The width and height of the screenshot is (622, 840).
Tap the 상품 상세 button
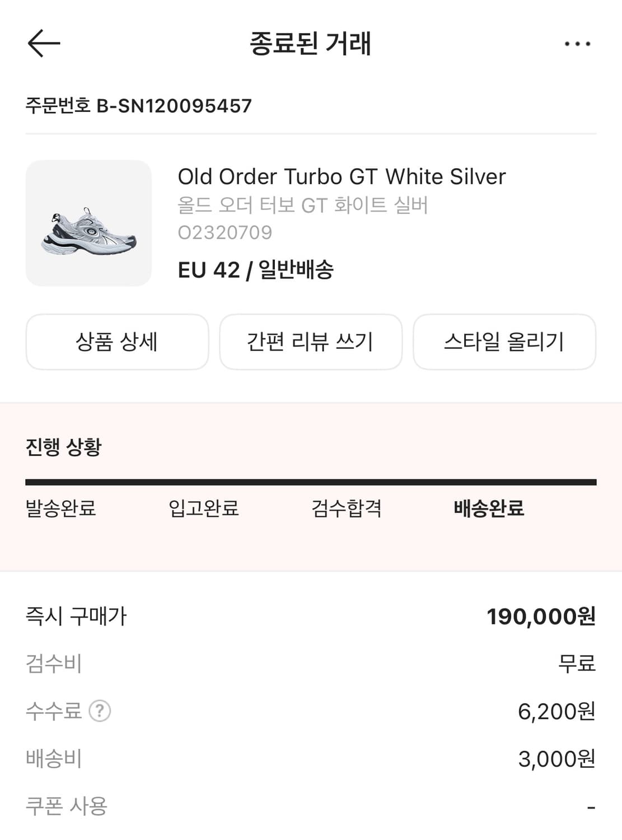pyautogui.click(x=117, y=342)
